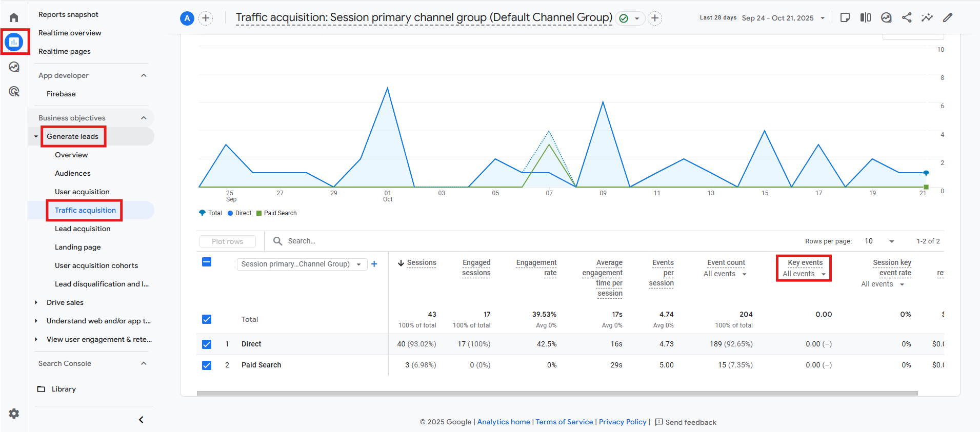The width and height of the screenshot is (980, 432).
Task: Uncheck the Total row checkbox
Action: tap(207, 319)
